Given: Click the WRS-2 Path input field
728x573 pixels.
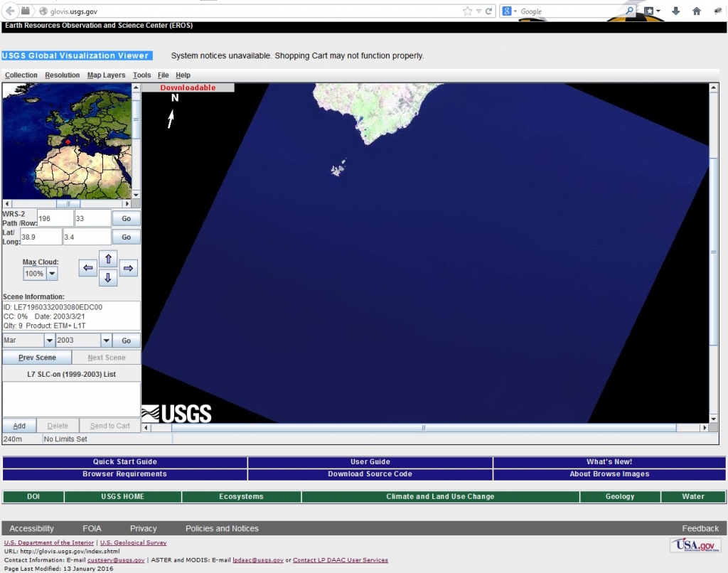Looking at the screenshot, I should click(55, 218).
